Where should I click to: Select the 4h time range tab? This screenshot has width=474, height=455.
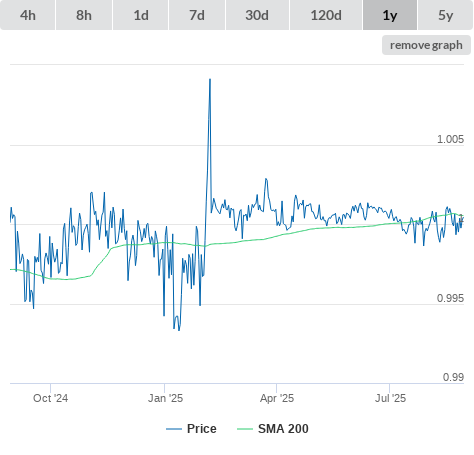[28, 15]
